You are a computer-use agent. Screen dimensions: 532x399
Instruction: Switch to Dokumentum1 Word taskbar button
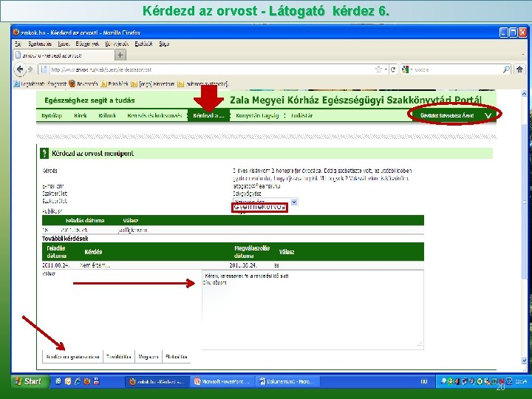coord(287,382)
